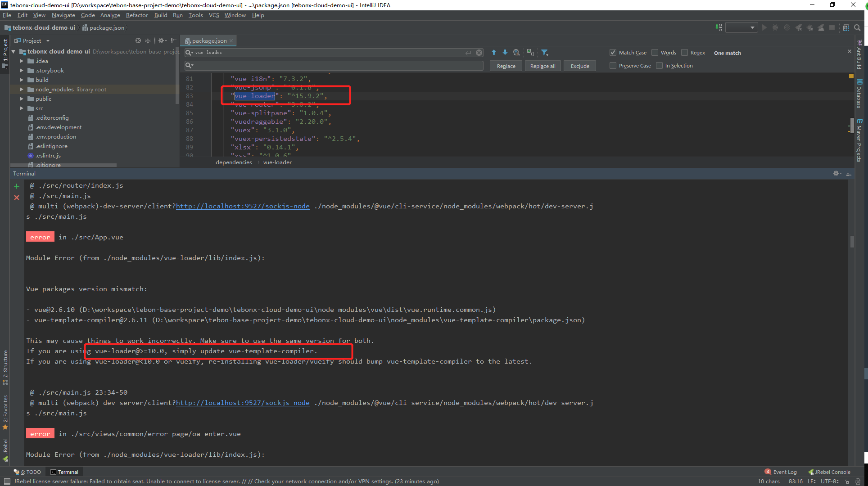
Task: Close the terminal session with red X
Action: click(x=17, y=198)
